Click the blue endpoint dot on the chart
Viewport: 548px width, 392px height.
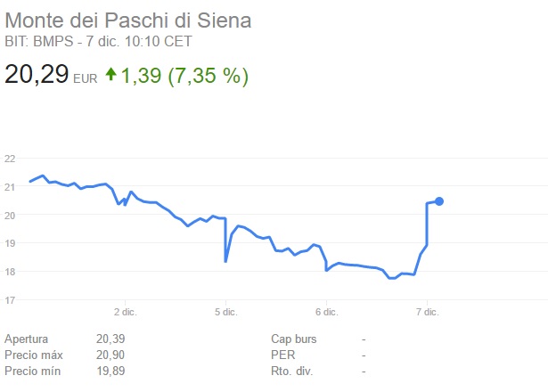439,201
